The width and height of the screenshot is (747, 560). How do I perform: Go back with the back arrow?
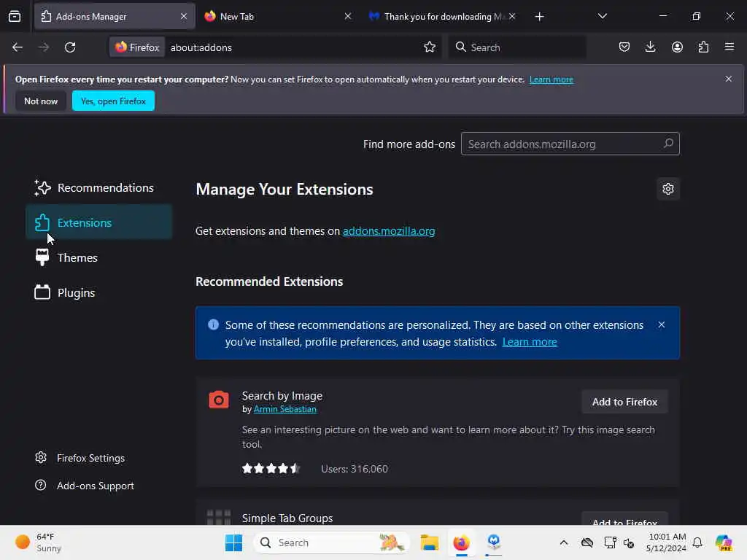coord(18,47)
